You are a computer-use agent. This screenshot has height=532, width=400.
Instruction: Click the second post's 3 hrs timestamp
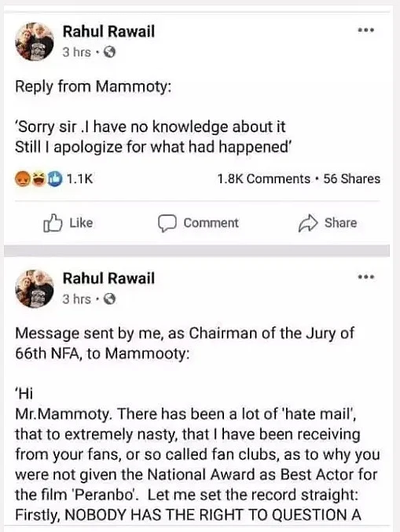77,299
